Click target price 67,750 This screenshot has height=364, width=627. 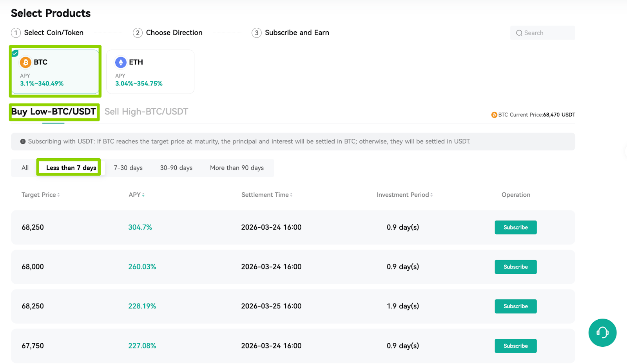[33, 346]
